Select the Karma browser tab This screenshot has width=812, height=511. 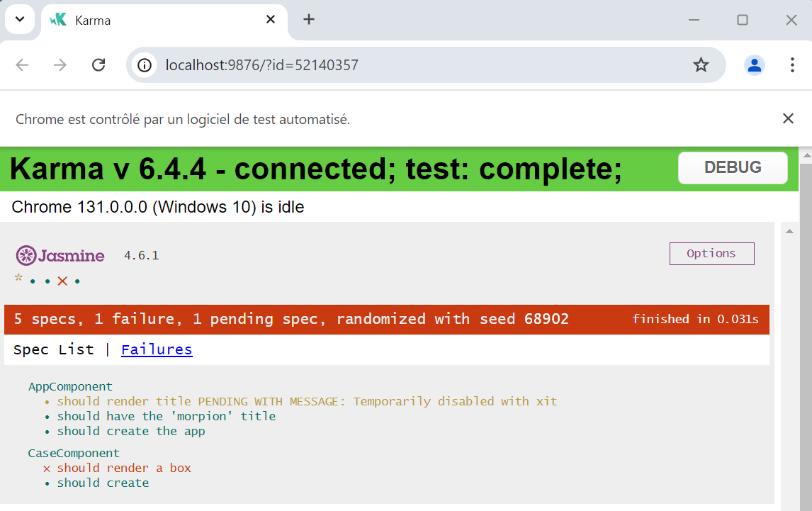click(x=164, y=21)
